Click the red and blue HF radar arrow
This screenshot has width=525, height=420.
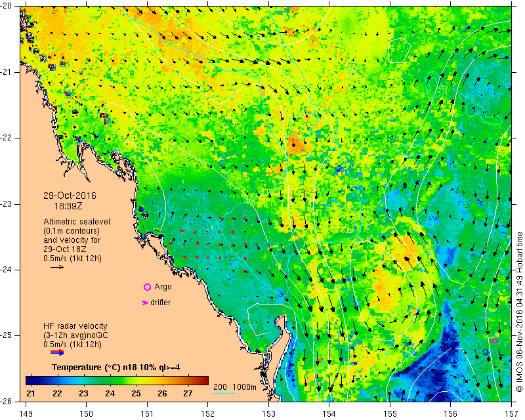tap(57, 352)
